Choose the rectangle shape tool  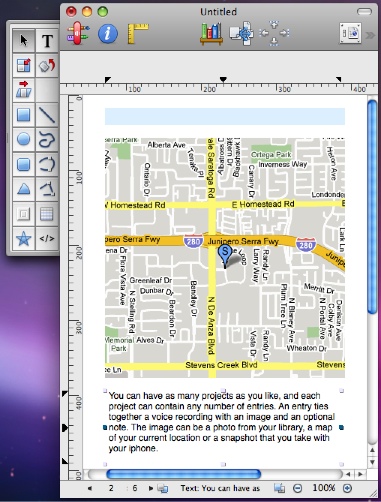coord(24,115)
